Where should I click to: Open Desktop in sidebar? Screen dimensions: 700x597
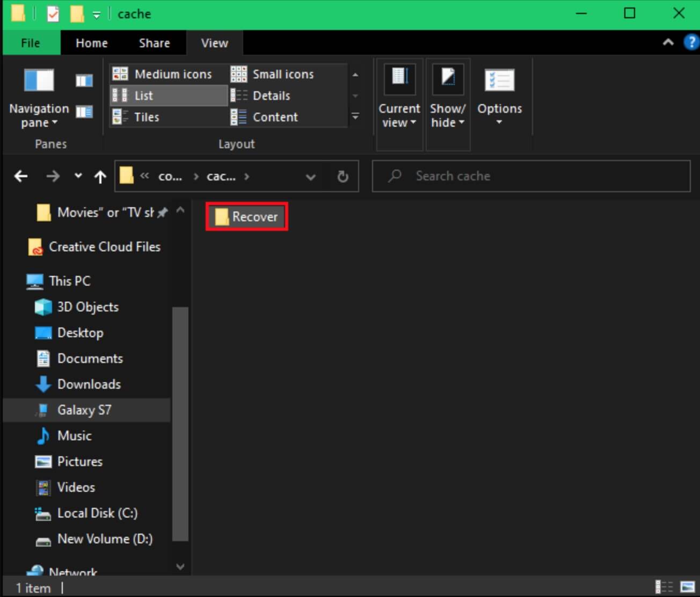pyautogui.click(x=69, y=333)
